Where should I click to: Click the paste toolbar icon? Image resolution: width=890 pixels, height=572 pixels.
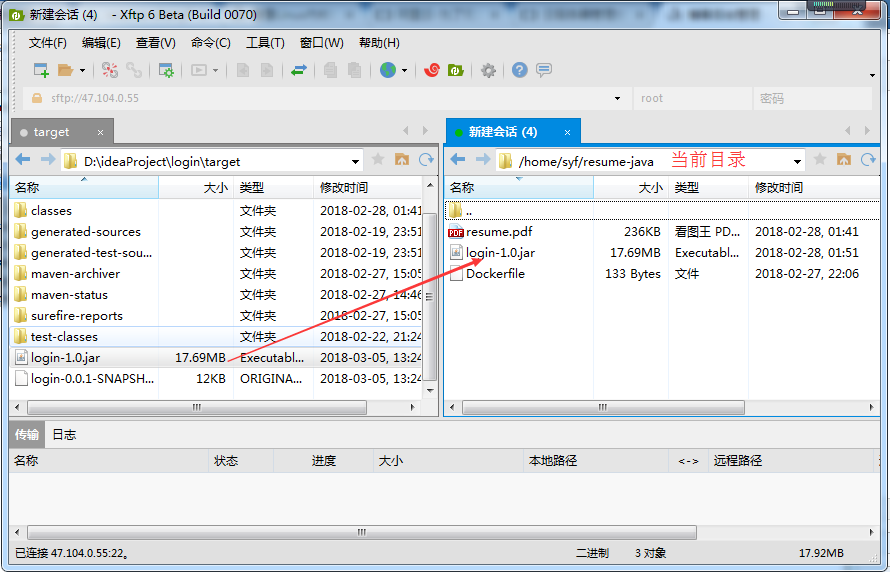pyautogui.click(x=354, y=70)
